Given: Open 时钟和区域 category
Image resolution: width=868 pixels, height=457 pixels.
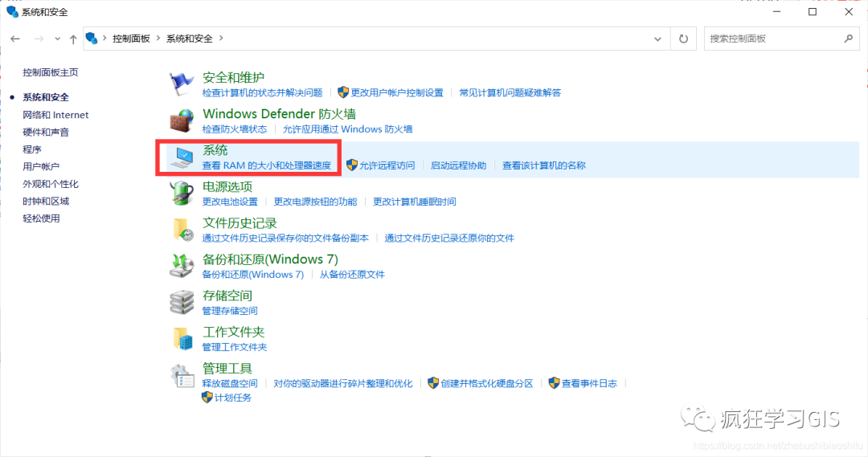Looking at the screenshot, I should (45, 202).
